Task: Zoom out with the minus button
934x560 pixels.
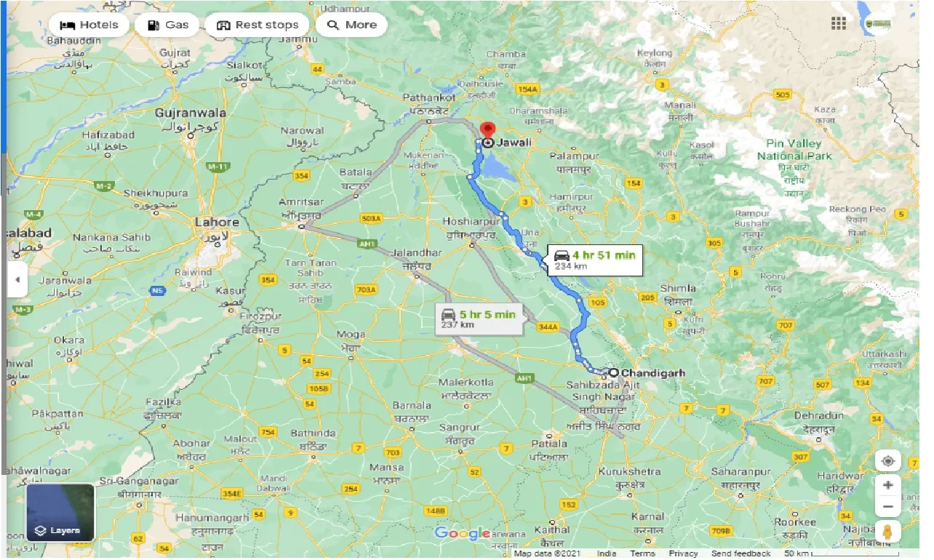Action: [x=887, y=507]
